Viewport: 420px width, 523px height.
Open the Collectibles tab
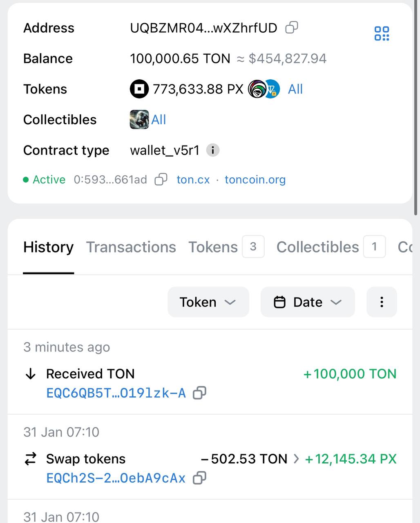[331, 247]
